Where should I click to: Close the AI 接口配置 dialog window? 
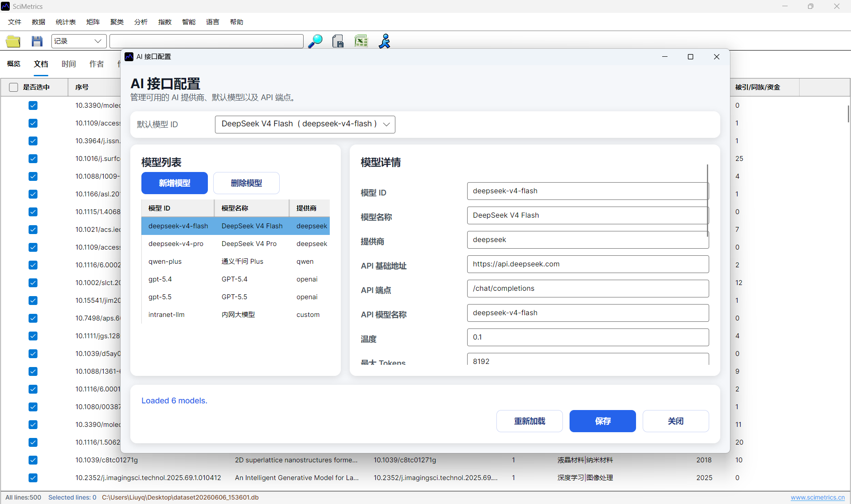717,57
